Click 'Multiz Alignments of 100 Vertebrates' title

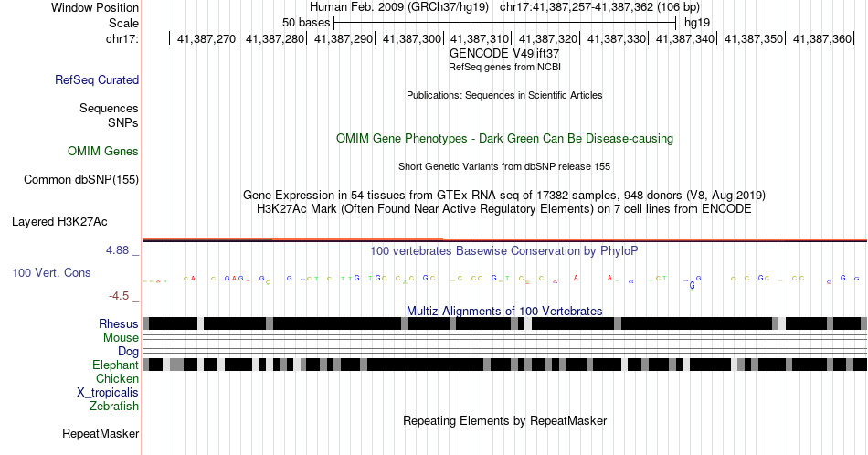click(504, 311)
